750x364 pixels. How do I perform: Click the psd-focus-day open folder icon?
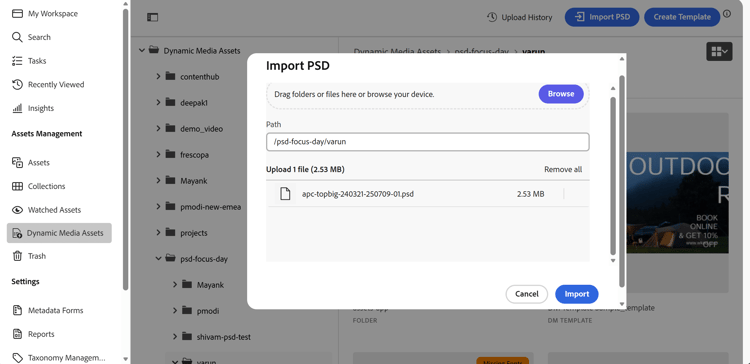click(170, 258)
